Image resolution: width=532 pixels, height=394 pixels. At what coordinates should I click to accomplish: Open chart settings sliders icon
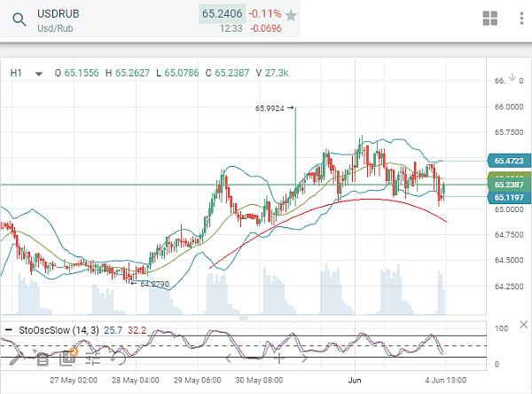(92, 359)
